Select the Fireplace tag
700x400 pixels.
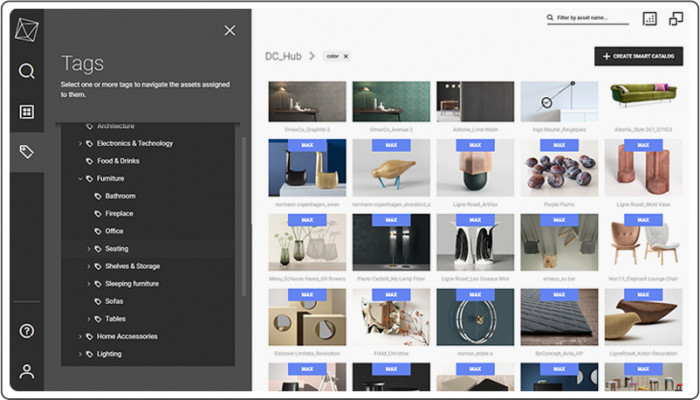[119, 213]
